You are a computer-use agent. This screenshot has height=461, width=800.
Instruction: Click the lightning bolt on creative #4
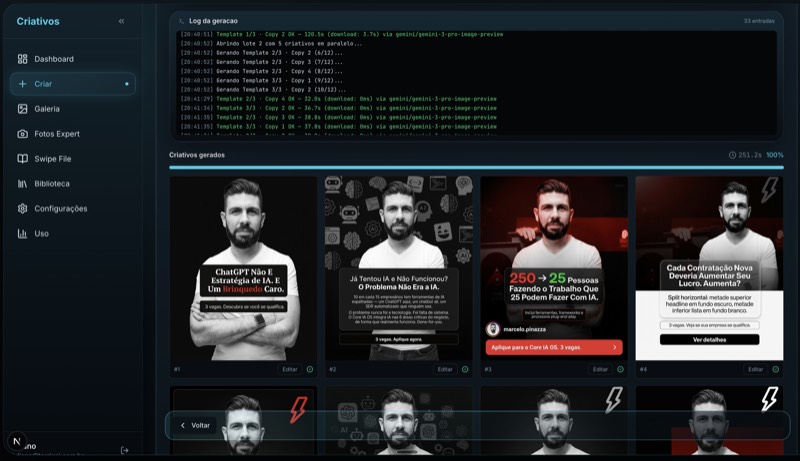769,190
